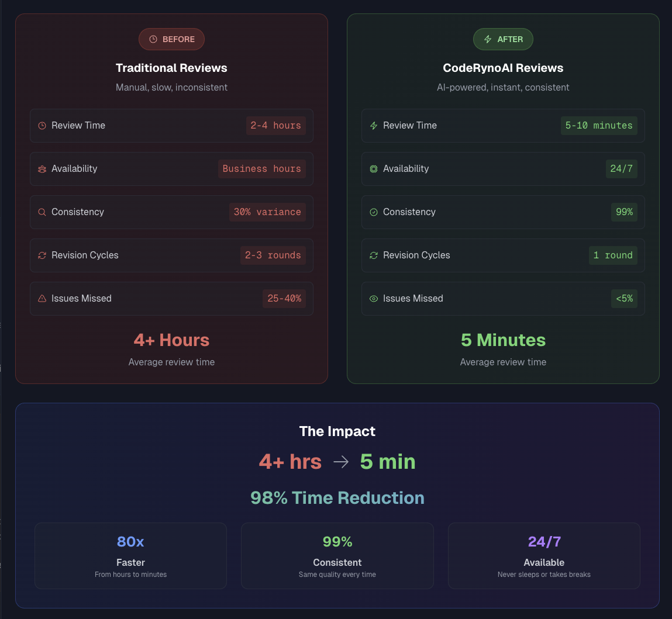Click the BEFORE badge
Image resolution: width=672 pixels, height=619 pixels.
pos(171,39)
